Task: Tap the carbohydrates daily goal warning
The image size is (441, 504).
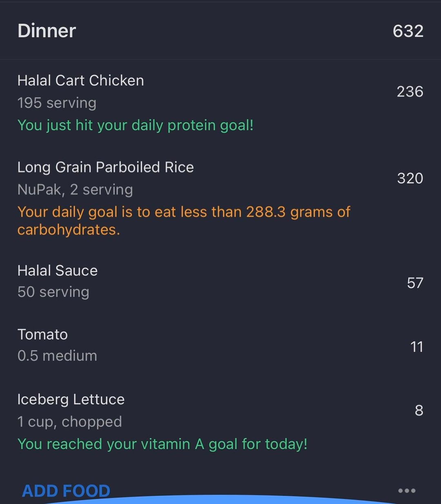Action: point(184,221)
